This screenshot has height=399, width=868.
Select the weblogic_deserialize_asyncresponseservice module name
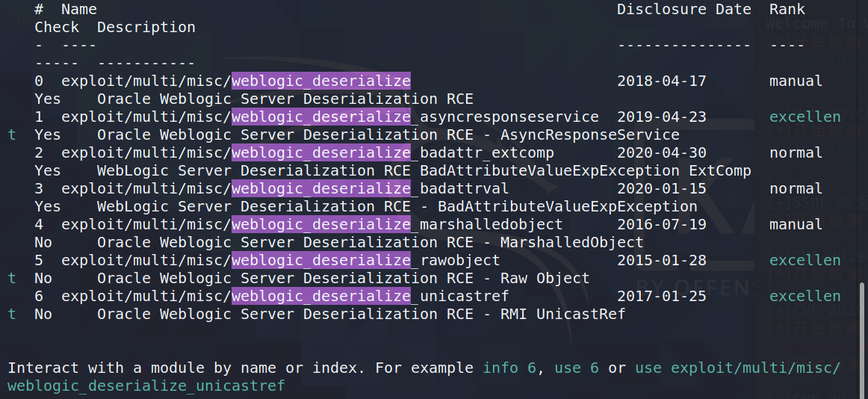pos(330,117)
